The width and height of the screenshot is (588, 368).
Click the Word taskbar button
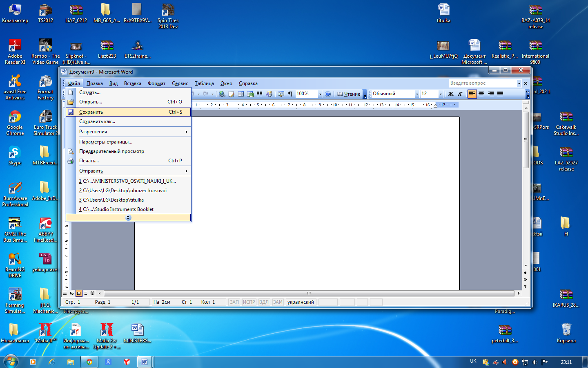coord(144,362)
